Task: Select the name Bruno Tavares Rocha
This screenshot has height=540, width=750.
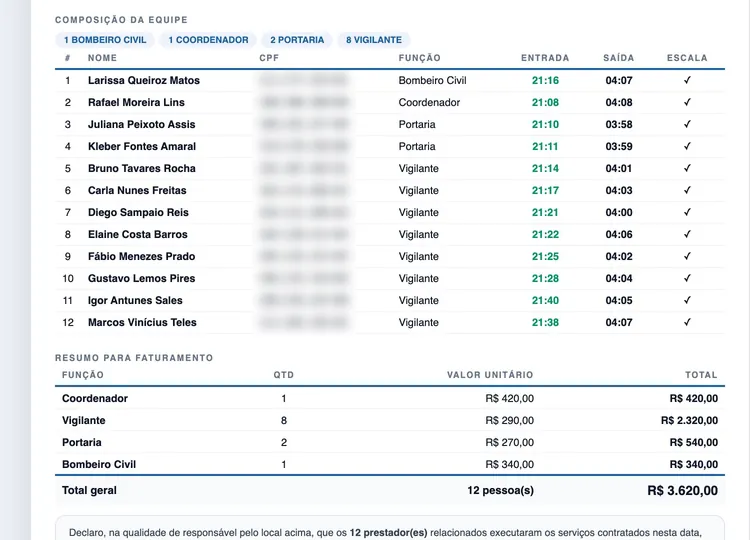Action: (x=142, y=168)
